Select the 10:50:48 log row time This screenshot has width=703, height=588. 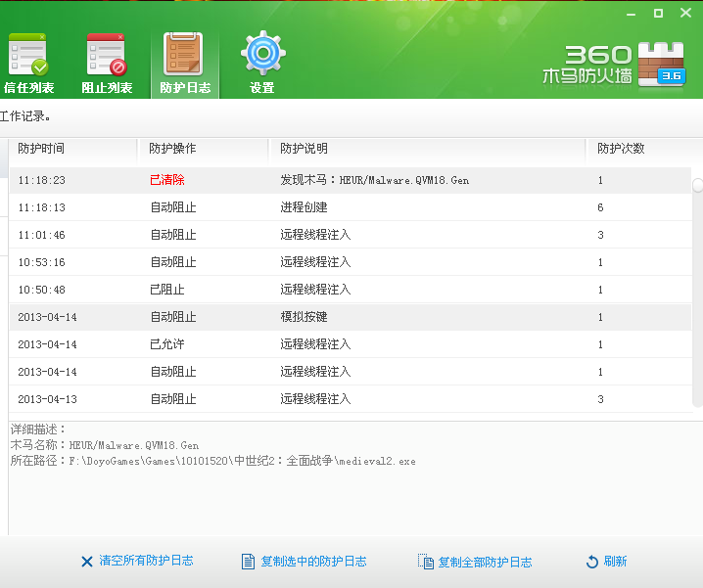tap(42, 290)
